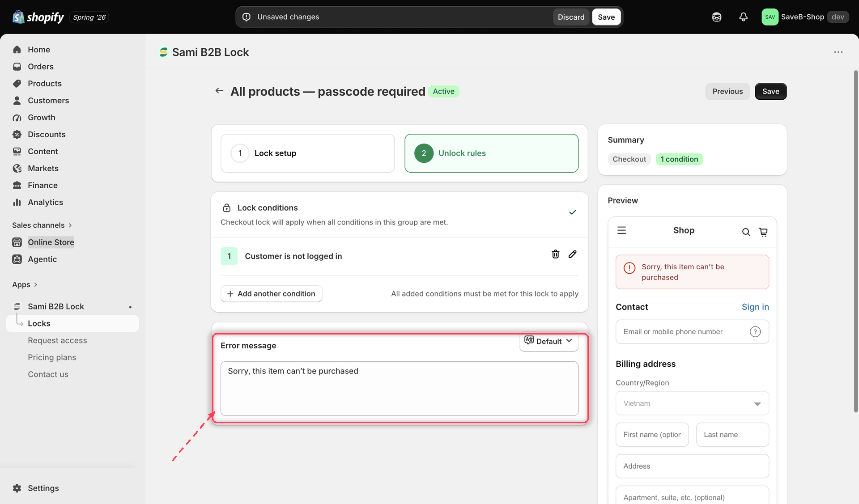Click the preview search icon
This screenshot has width=859, height=504.
click(x=746, y=232)
